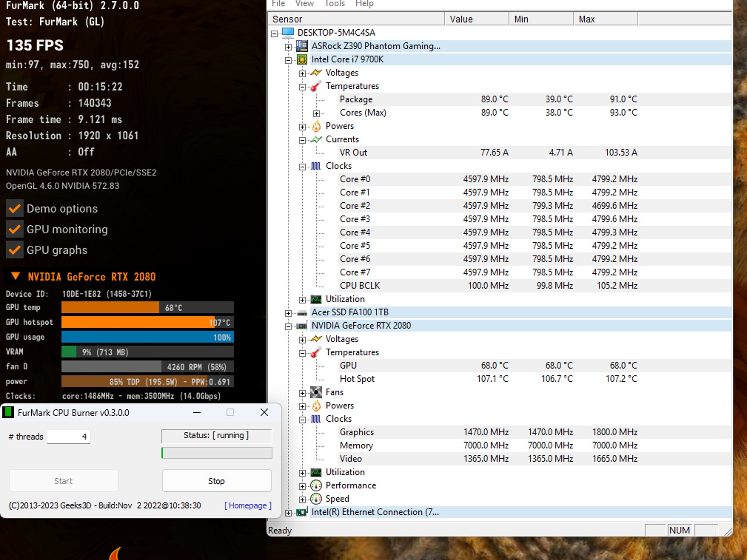Expand the CPU Voltages tree node
The image size is (747, 560).
302,73
